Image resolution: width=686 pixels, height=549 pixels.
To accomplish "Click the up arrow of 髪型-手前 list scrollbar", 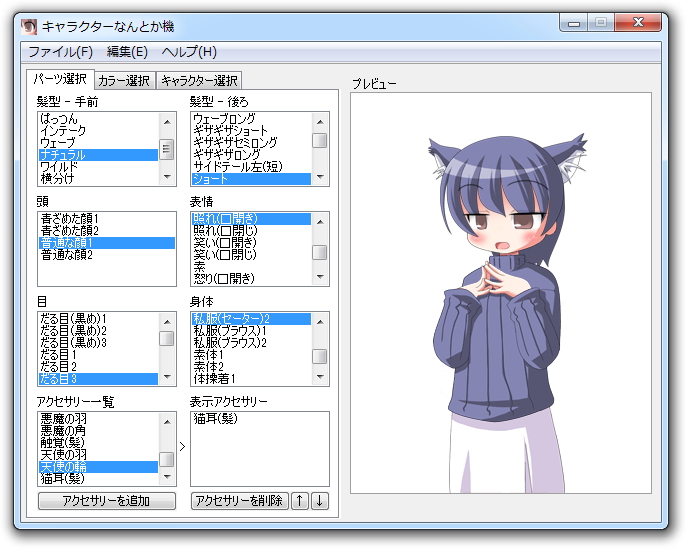I will click(167, 122).
